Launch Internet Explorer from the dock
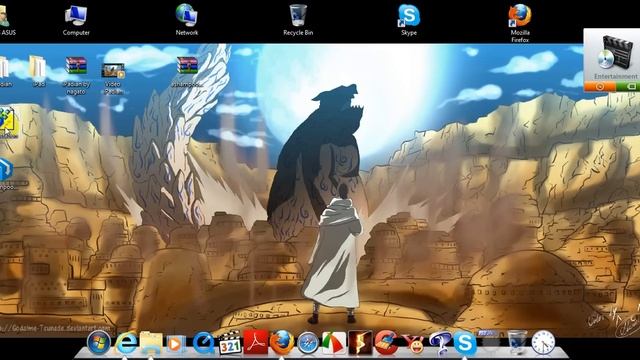The width and height of the screenshot is (640, 360). pos(126,343)
